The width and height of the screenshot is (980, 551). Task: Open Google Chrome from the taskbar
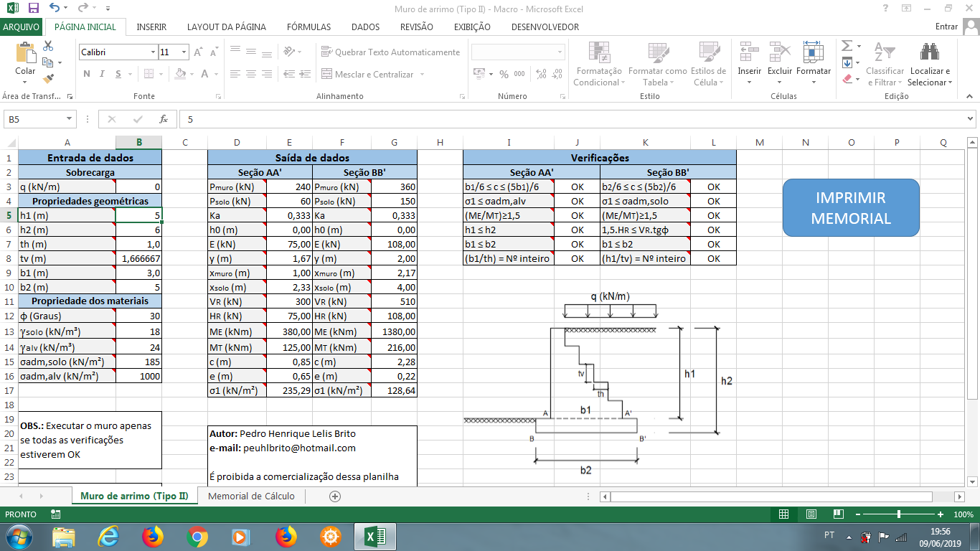click(x=197, y=536)
